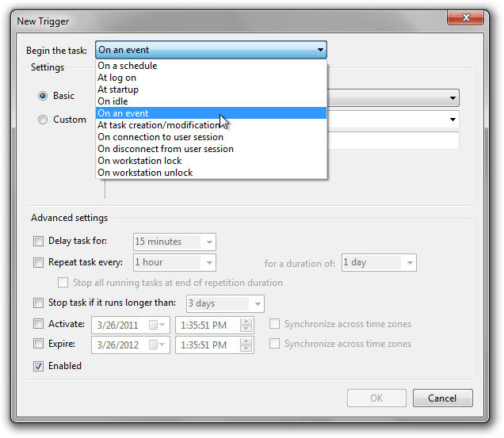504x438 pixels.
Task: Enable Stop task if it runs longer checkbox
Action: 38,303
